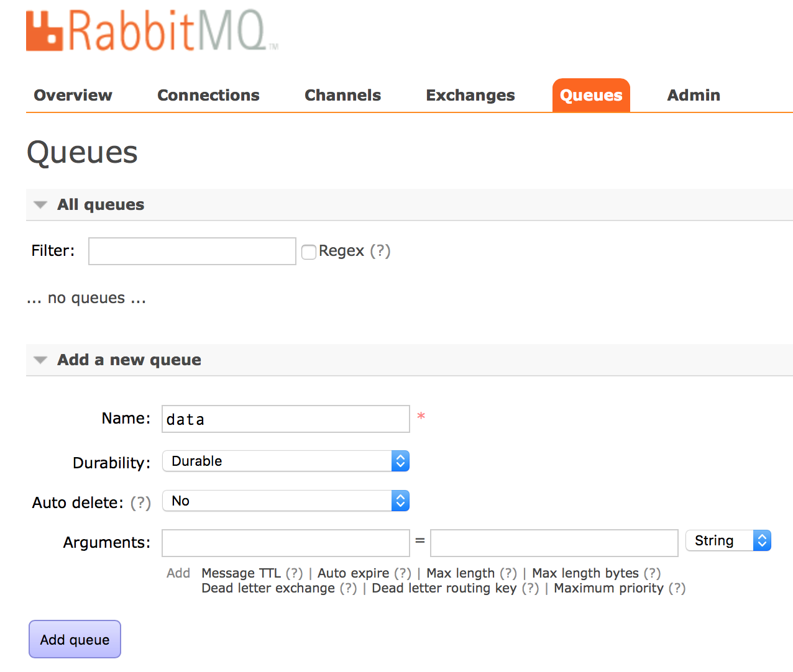The width and height of the screenshot is (793, 672).
Task: Open the Durability dropdown
Action: click(286, 461)
